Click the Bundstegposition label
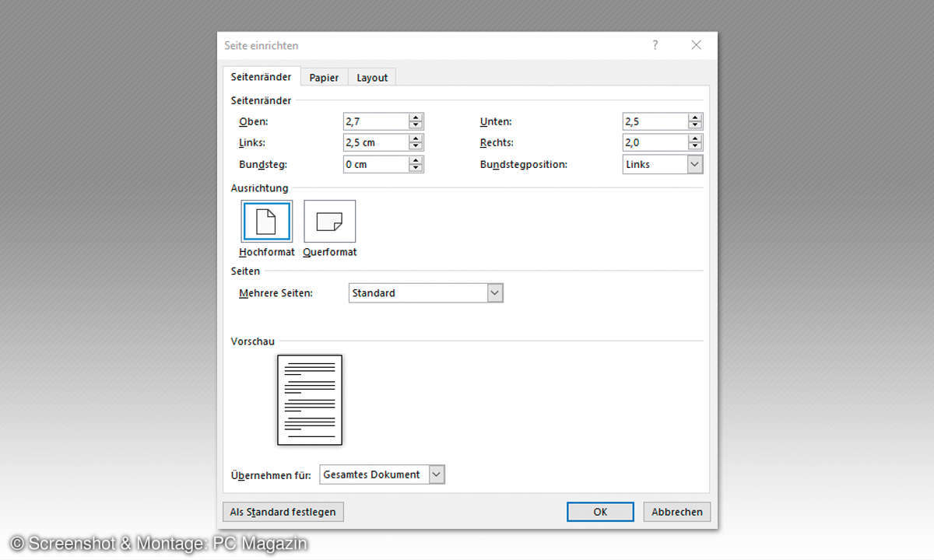 tap(524, 164)
